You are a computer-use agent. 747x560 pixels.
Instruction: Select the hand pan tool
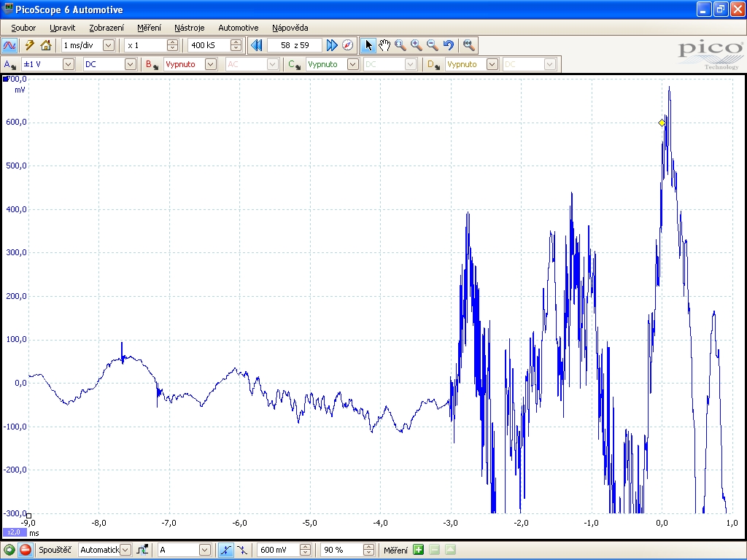pyautogui.click(x=384, y=45)
